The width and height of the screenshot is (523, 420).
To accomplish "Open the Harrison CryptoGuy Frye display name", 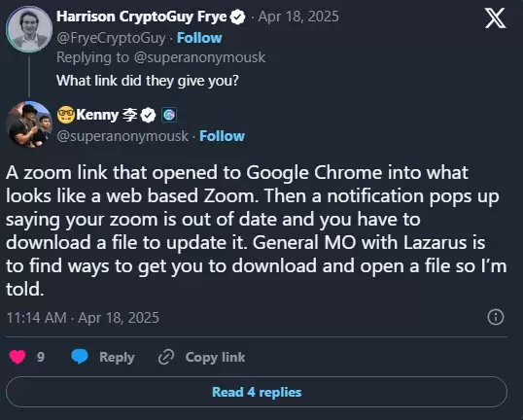I will 142,17.
